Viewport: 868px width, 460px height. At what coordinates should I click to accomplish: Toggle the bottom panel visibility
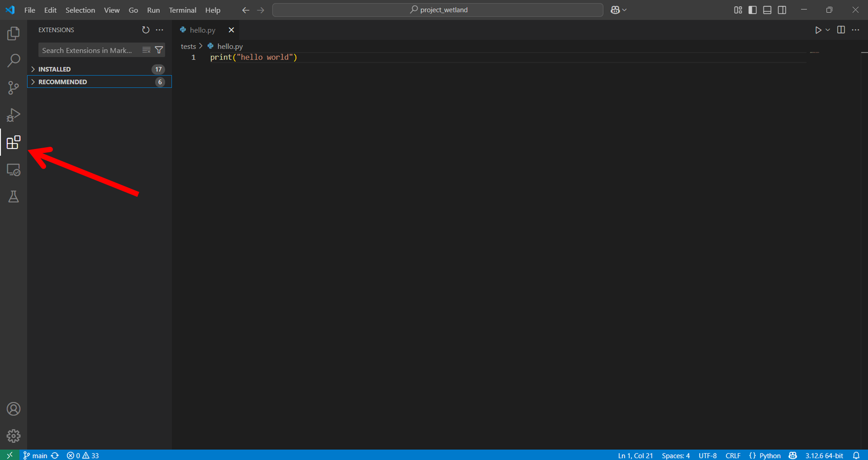click(767, 10)
